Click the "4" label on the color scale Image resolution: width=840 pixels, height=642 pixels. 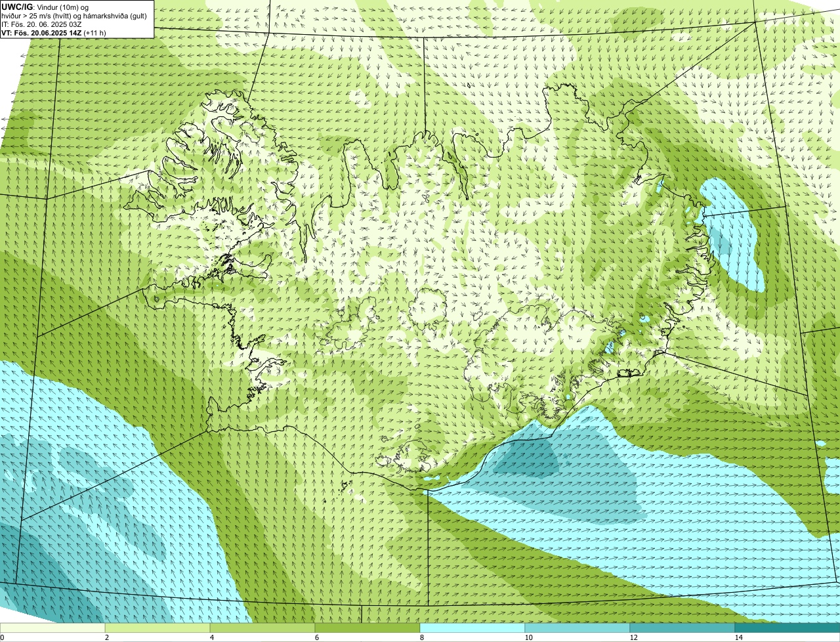point(211,637)
